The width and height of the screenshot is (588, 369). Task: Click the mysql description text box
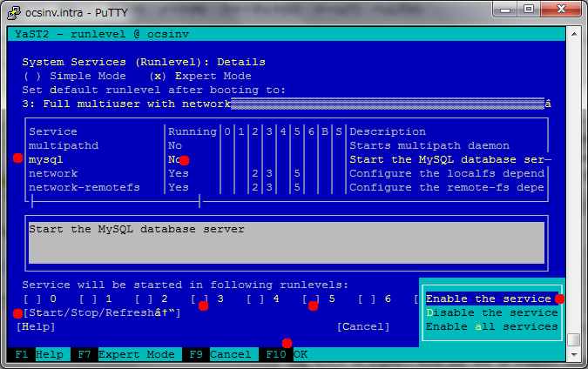pos(287,243)
